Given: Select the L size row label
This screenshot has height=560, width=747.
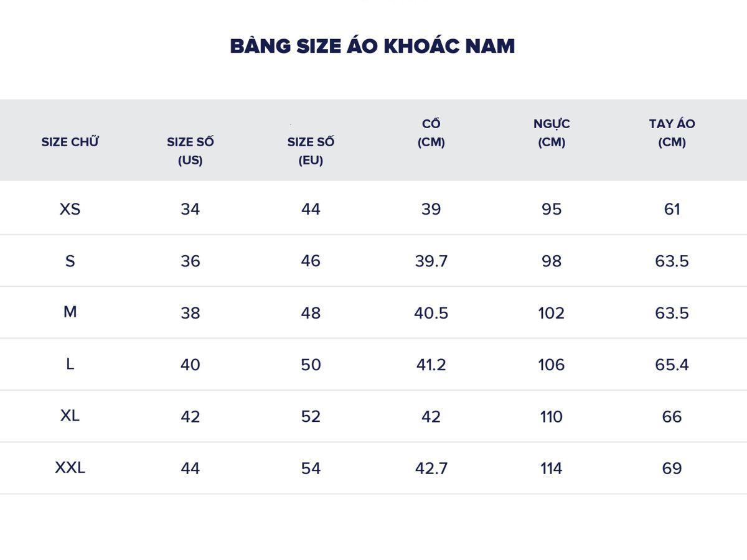Looking at the screenshot, I should [70, 364].
